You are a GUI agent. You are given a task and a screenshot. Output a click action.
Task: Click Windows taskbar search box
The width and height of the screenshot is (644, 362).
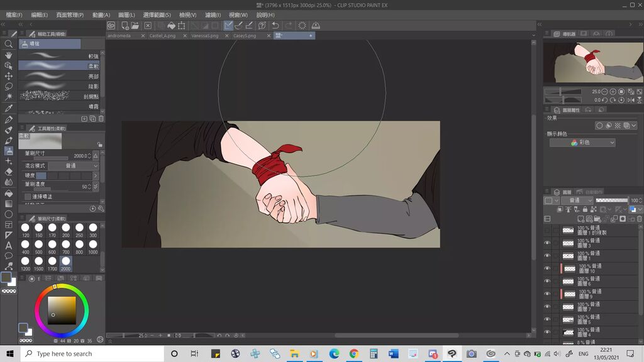tap(92, 353)
